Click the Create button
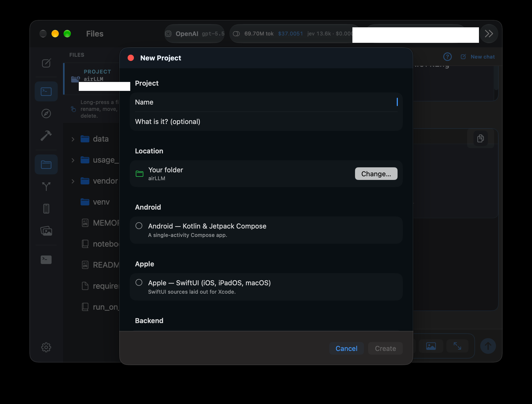Image resolution: width=532 pixels, height=404 pixels. (385, 348)
